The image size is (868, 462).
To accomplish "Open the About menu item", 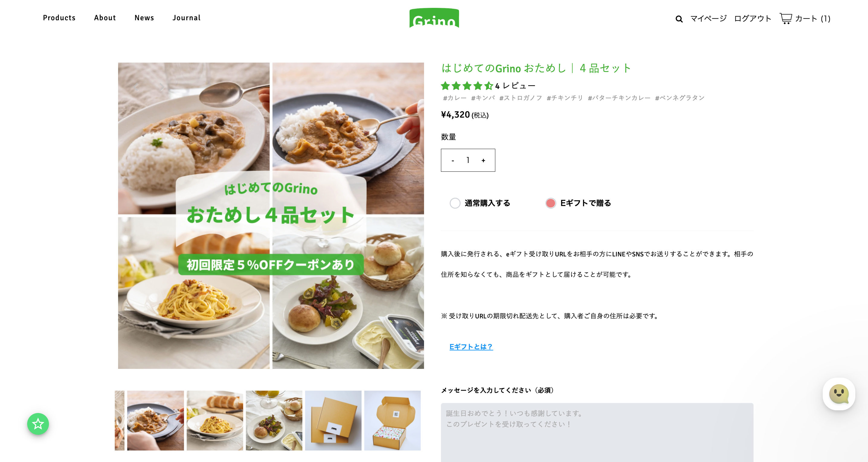I will coord(105,18).
